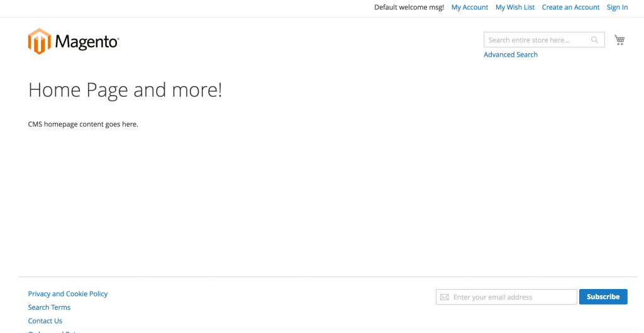
Task: Click the envelope icon in newsletter field
Action: (x=445, y=297)
